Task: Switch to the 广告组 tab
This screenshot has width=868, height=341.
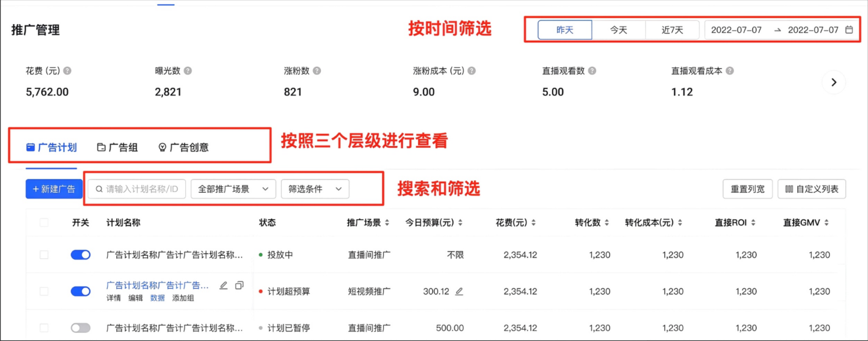Action: [x=117, y=147]
